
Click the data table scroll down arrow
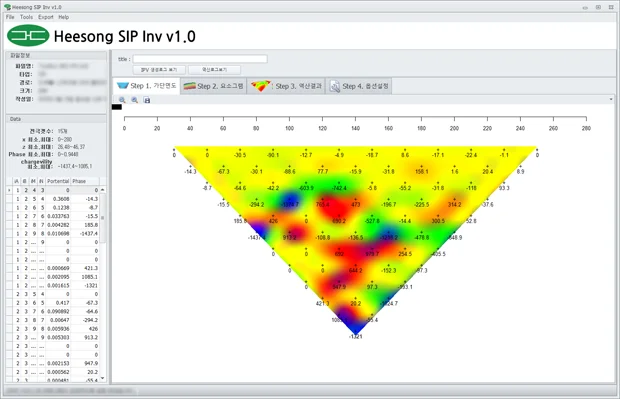pos(103,378)
